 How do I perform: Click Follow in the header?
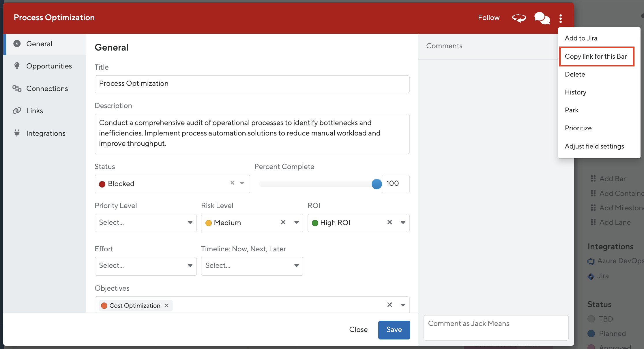488,18
